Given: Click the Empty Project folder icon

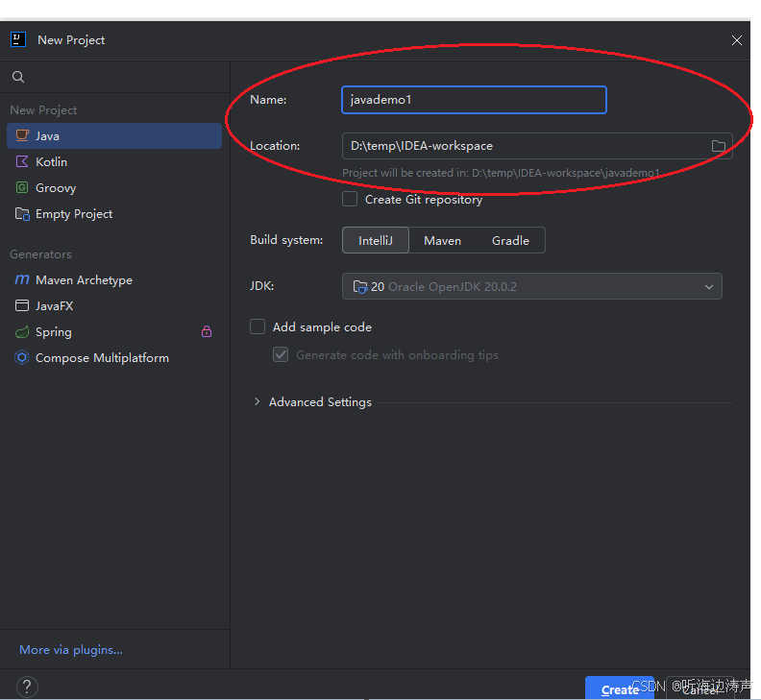Looking at the screenshot, I should [x=22, y=213].
